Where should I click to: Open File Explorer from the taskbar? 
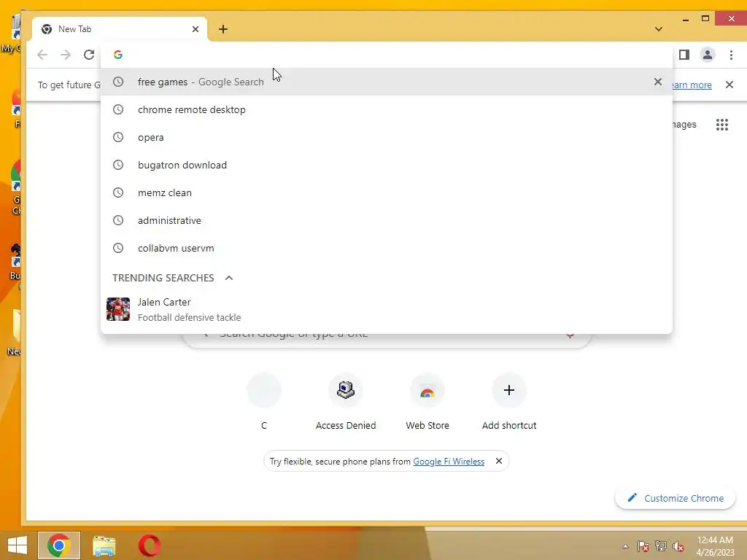104,545
